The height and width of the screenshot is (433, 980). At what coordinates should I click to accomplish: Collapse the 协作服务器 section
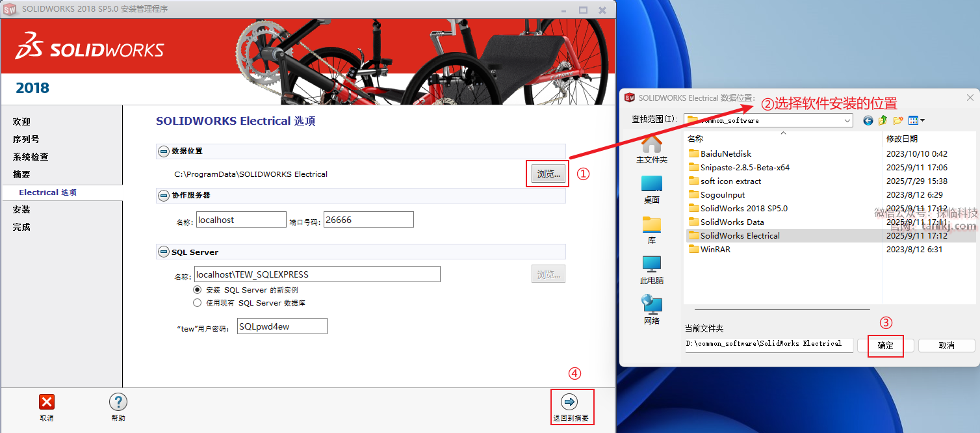163,195
